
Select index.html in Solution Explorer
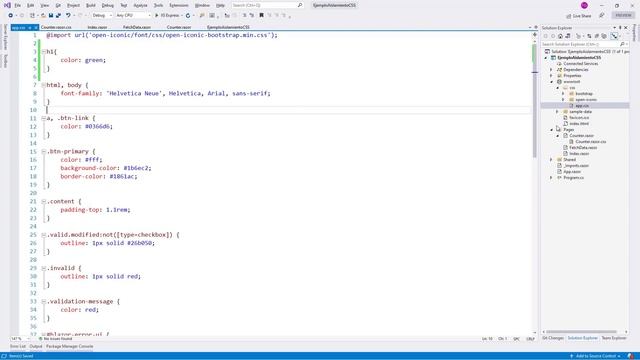click(579, 124)
